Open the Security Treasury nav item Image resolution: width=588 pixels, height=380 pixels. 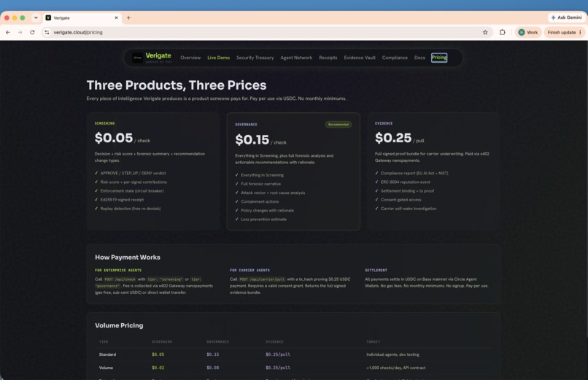[255, 58]
